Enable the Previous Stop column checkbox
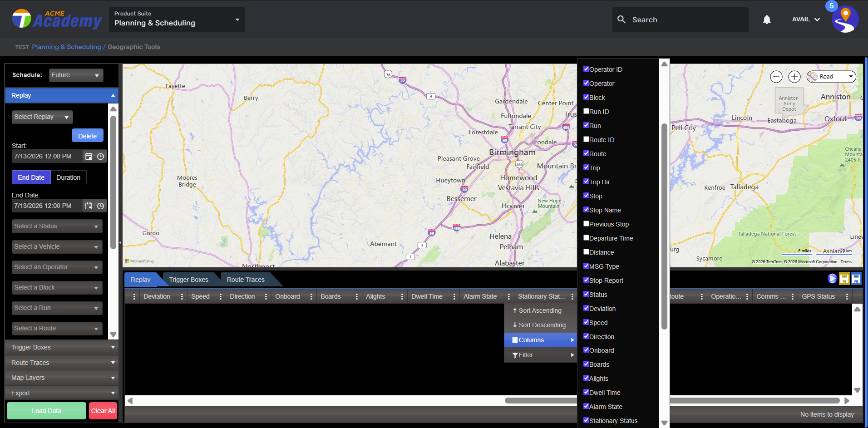 pyautogui.click(x=586, y=224)
